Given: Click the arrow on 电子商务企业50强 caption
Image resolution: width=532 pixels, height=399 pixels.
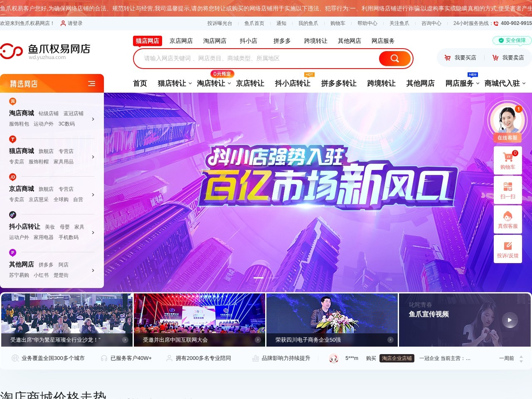Looking at the screenshot, I should click(390, 340).
